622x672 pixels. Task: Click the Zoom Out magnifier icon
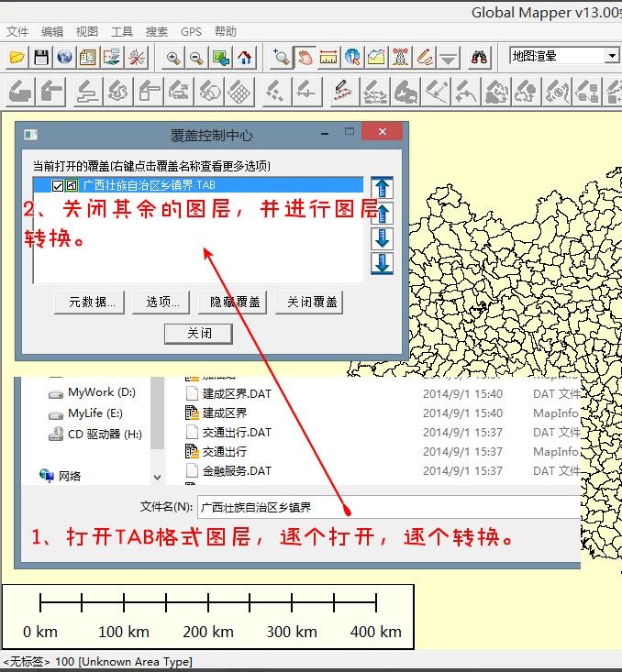point(197,57)
